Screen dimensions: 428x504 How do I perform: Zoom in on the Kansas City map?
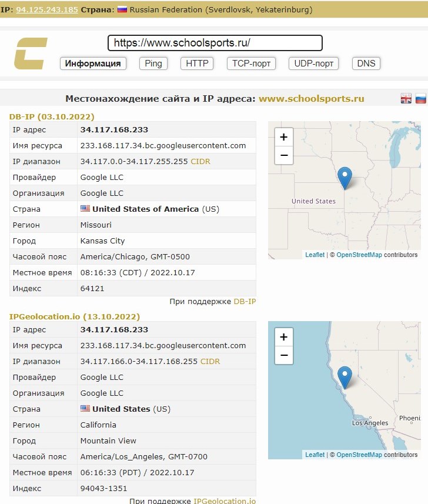click(283, 137)
